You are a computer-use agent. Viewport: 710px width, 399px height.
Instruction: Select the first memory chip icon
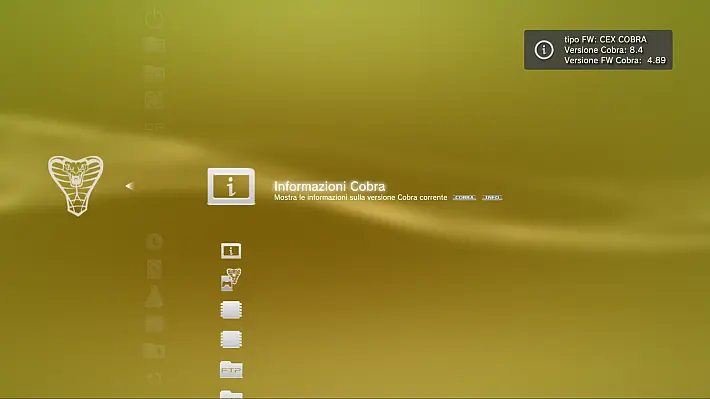tap(231, 310)
